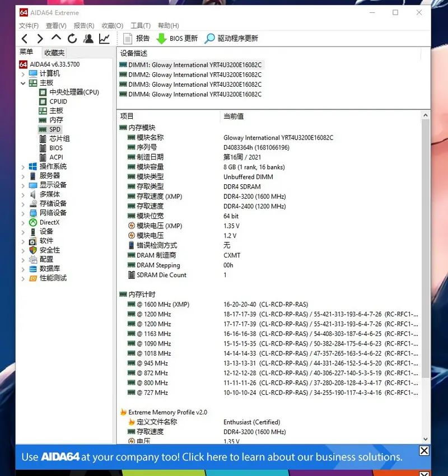Select the 制造日期 row
The width and height of the screenshot is (448, 476).
[269, 157]
